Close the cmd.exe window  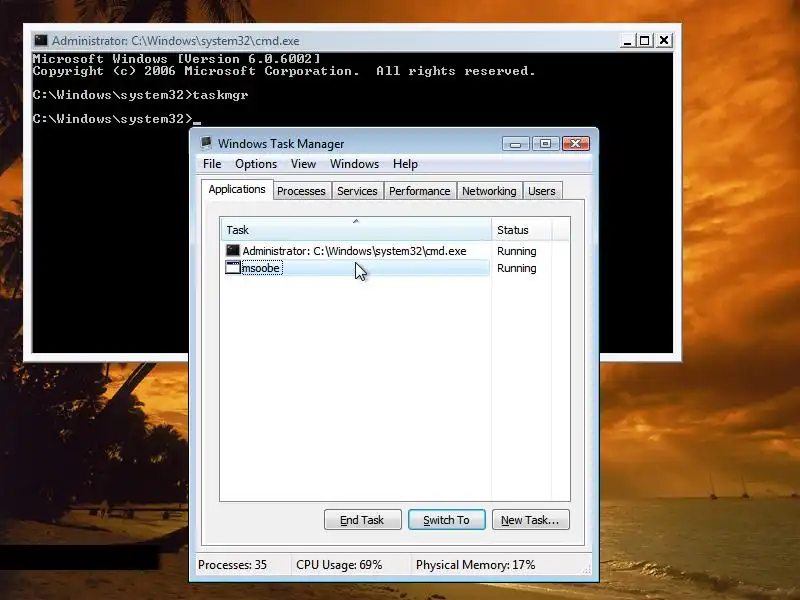click(x=664, y=41)
